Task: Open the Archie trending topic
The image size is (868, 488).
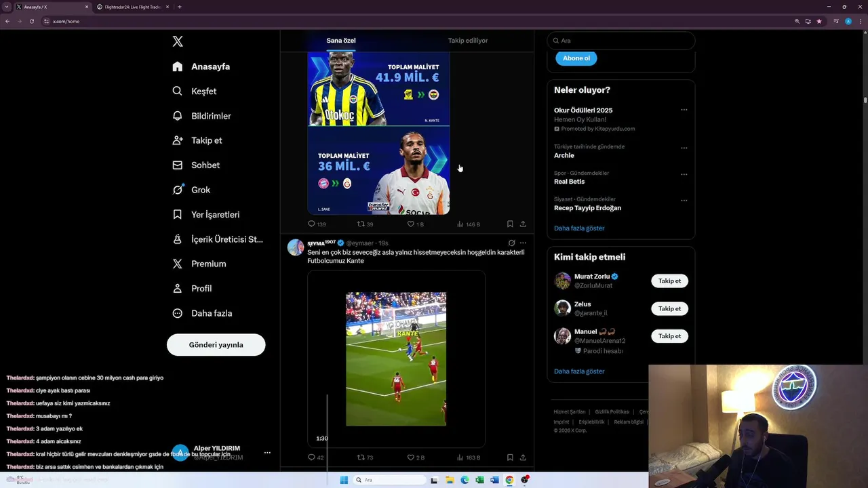Action: (x=564, y=155)
